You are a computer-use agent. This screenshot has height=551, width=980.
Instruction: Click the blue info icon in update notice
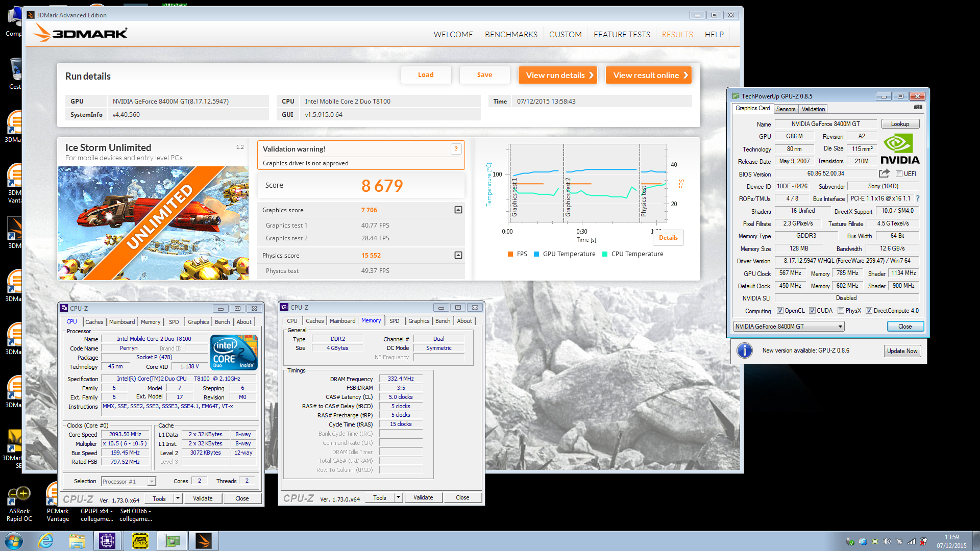745,350
